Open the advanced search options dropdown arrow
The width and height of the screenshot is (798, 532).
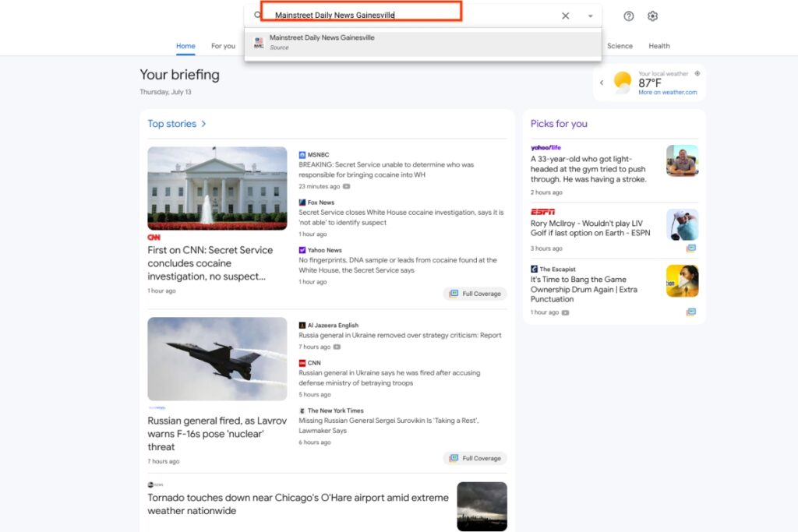[590, 16]
